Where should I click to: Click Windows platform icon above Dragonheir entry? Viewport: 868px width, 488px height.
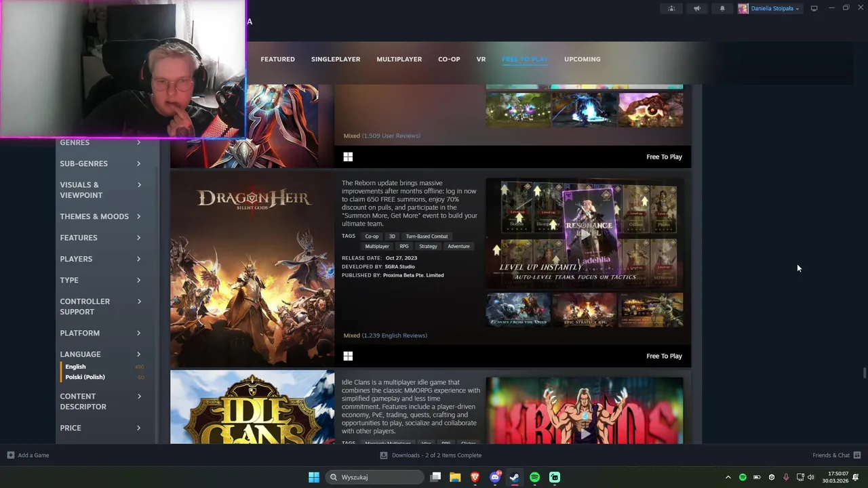point(348,157)
